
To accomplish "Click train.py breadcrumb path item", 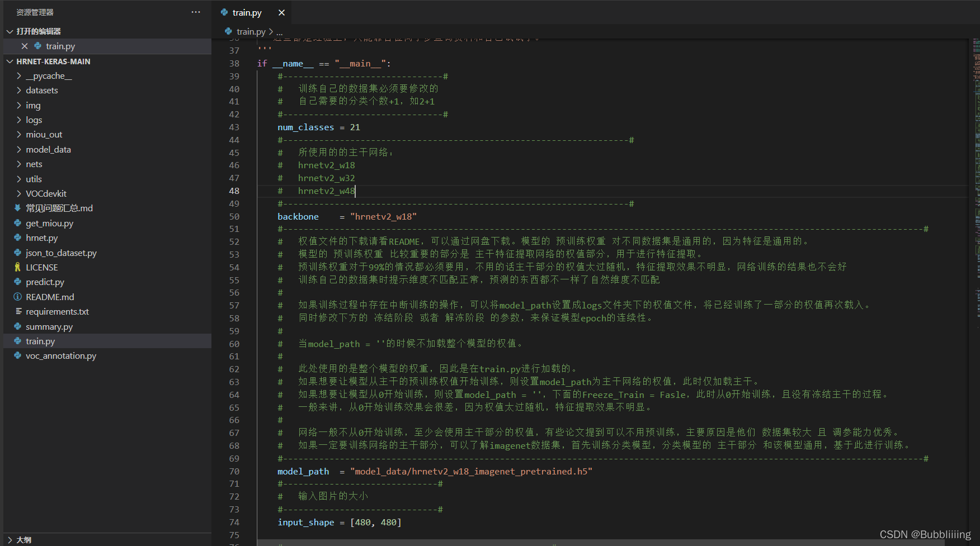I will coord(251,31).
